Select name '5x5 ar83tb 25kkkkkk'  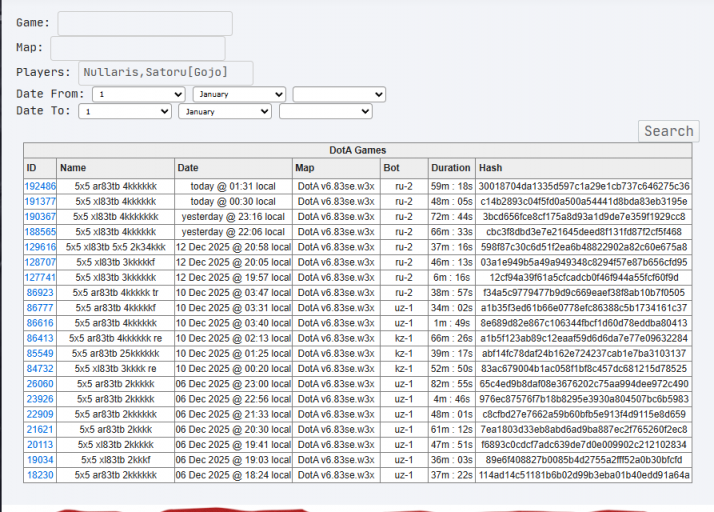(x=116, y=353)
